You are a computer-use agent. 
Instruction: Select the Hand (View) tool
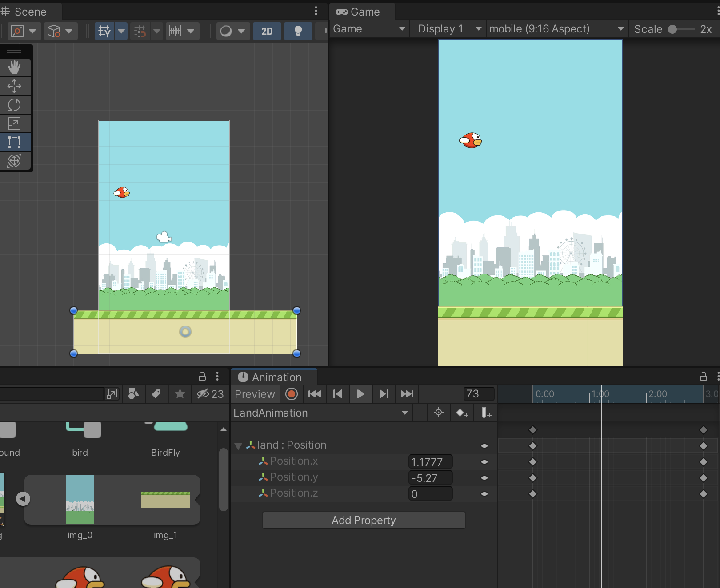[14, 68]
